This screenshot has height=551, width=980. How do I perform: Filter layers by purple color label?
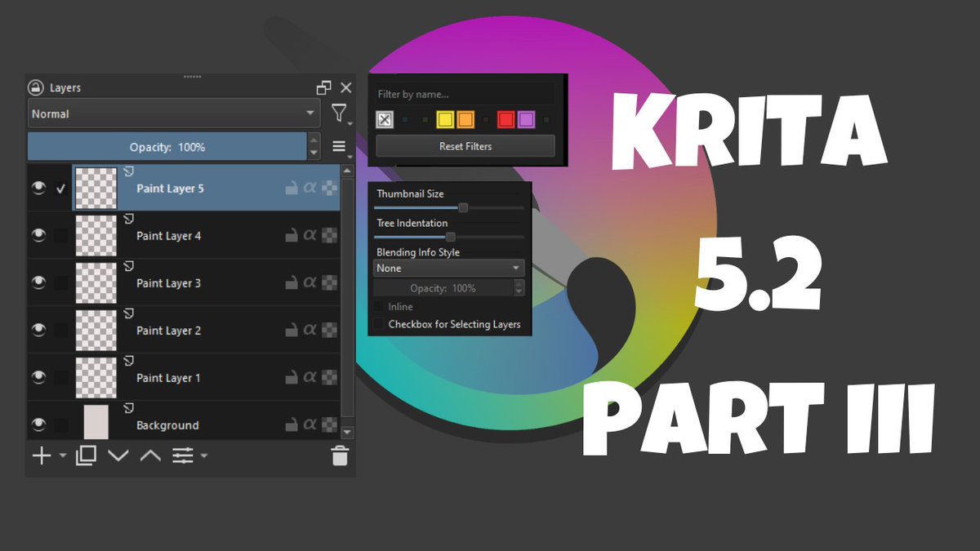[x=527, y=120]
